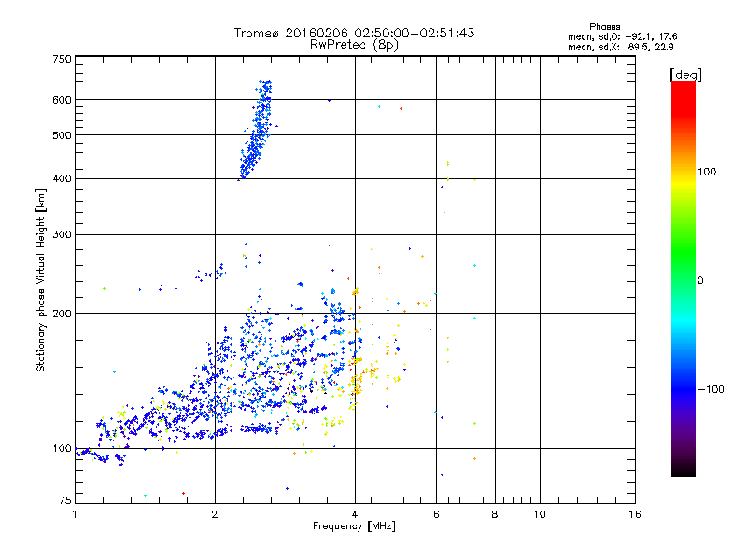This screenshot has width=747, height=560.
Task: Click the 'Phases' heading text
Action: pos(604,27)
